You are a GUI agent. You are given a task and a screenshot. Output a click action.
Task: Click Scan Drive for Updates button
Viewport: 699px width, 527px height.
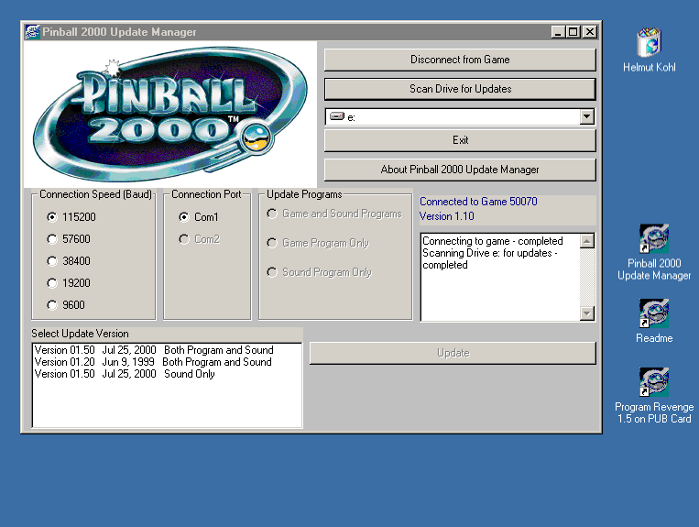(460, 89)
